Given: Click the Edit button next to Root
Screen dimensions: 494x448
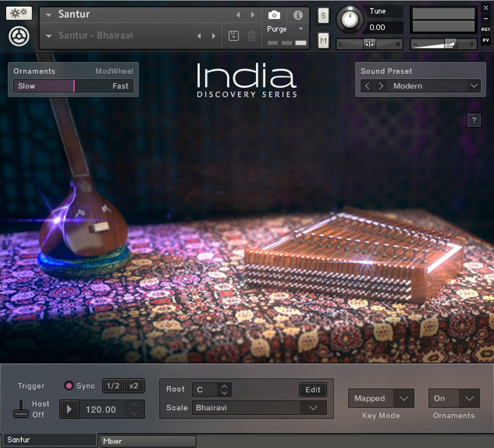Looking at the screenshot, I should point(313,390).
